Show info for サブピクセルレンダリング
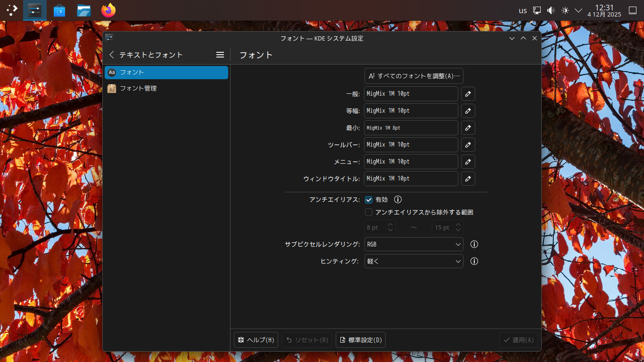 [474, 244]
